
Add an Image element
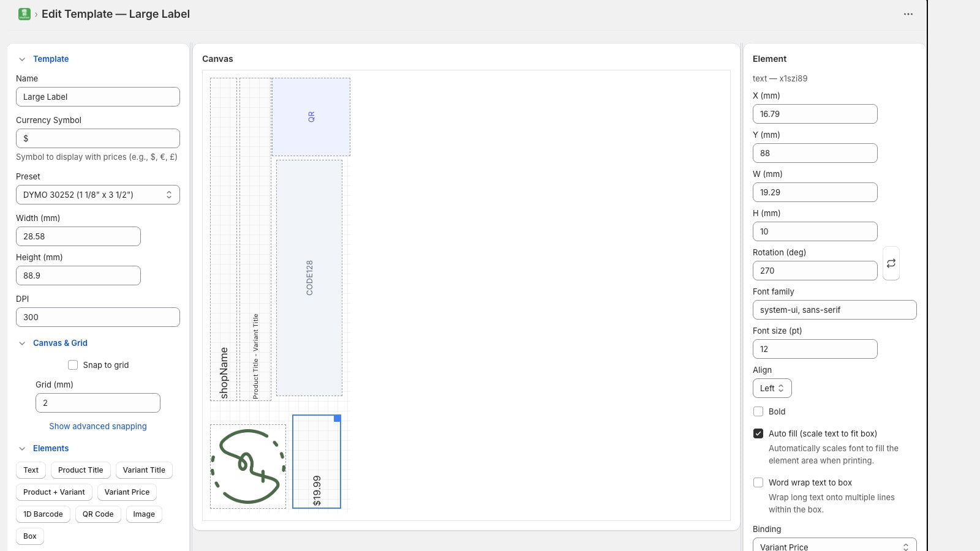click(143, 514)
